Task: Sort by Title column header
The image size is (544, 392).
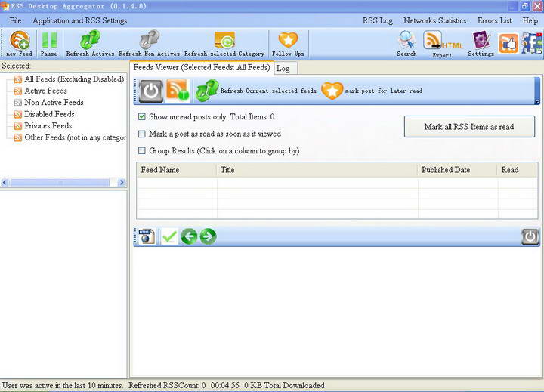Action: tap(317, 170)
